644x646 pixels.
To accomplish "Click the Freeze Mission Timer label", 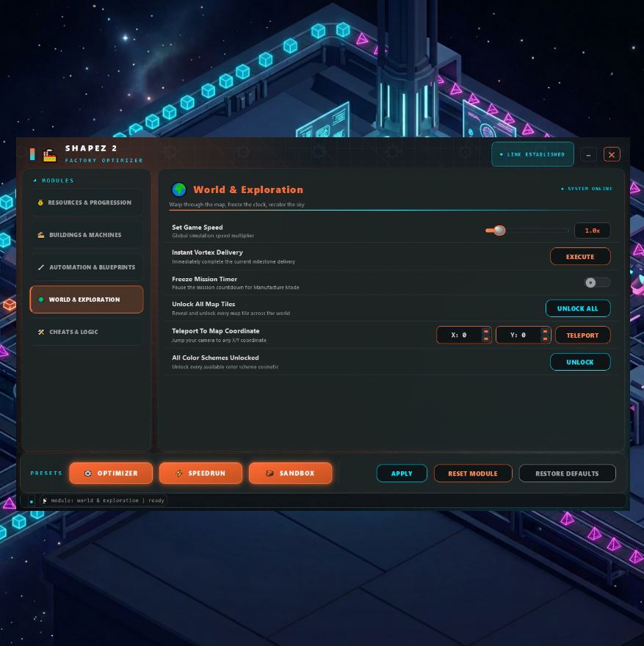I will pyautogui.click(x=204, y=279).
